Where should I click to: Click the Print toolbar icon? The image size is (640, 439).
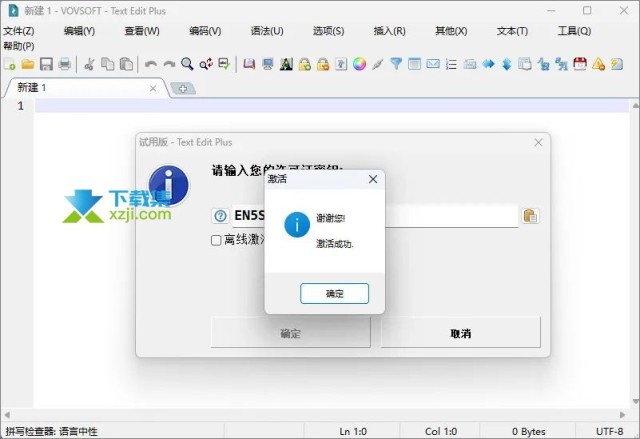pos(64,64)
